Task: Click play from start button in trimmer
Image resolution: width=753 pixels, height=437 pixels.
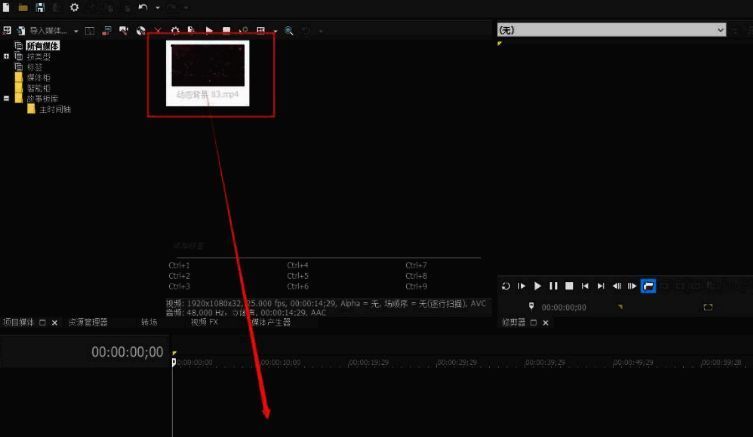Action: (x=522, y=286)
